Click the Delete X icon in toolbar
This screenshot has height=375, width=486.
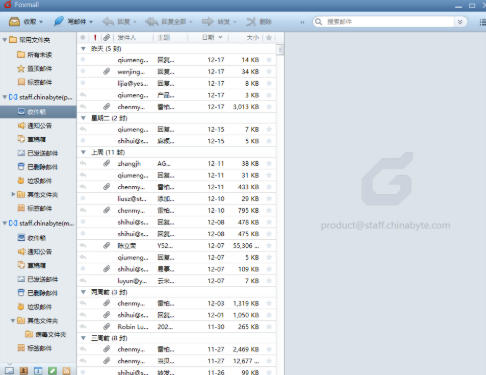point(251,22)
